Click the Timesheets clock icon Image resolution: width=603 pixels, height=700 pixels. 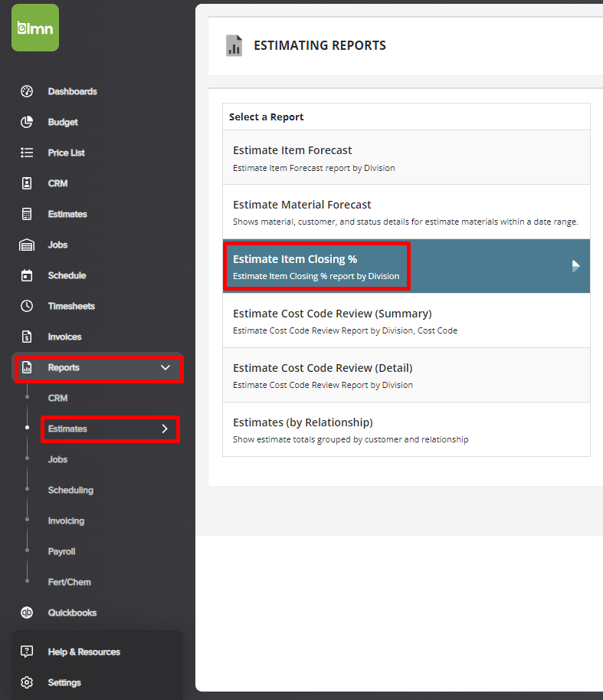[27, 306]
